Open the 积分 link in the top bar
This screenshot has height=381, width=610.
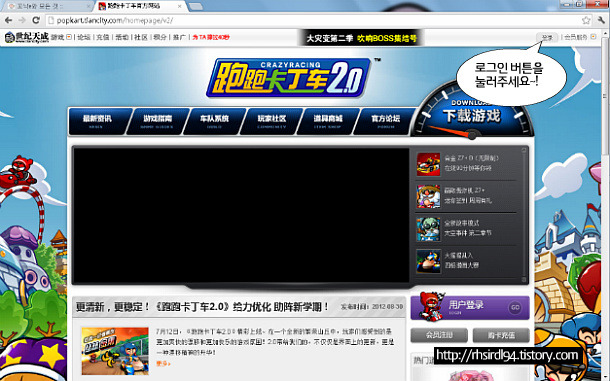tap(160, 37)
